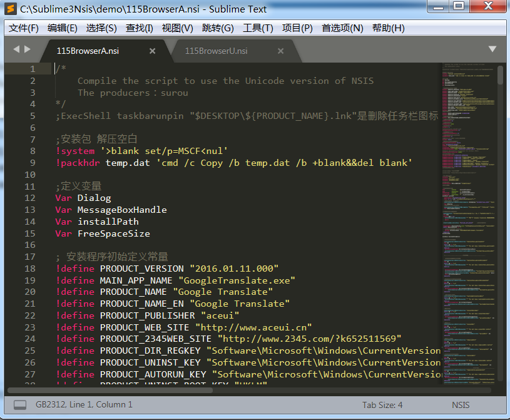
Task: Click the word 'Dialog' on line 12
Action: pos(94,198)
